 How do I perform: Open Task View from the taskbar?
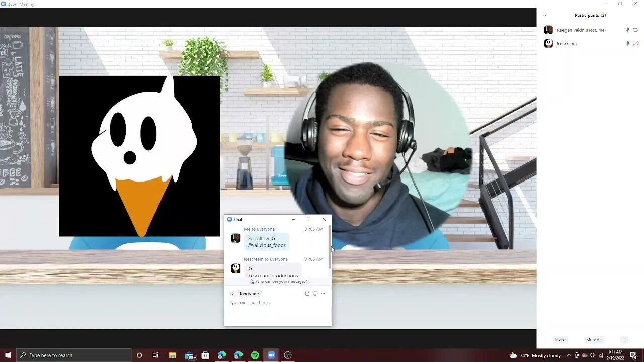click(155, 355)
